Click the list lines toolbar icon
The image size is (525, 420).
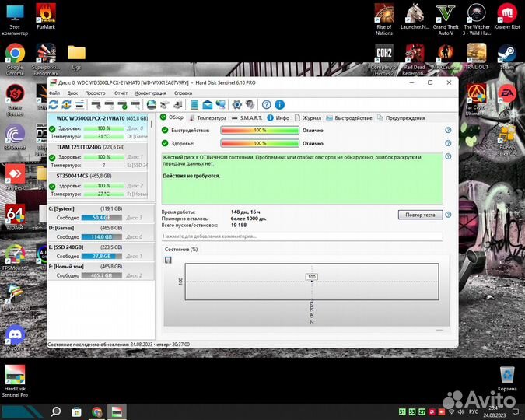79,105
